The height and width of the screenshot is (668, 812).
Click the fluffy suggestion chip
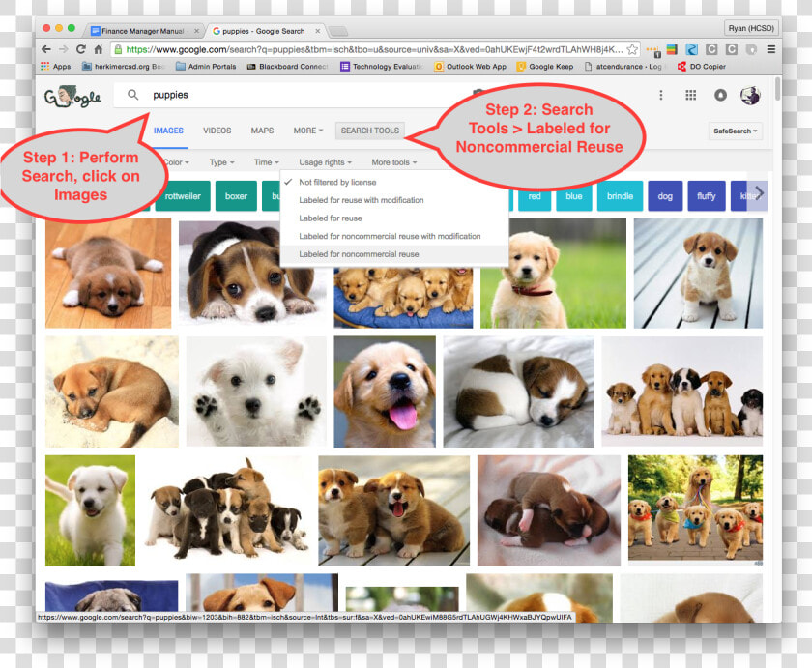707,195
